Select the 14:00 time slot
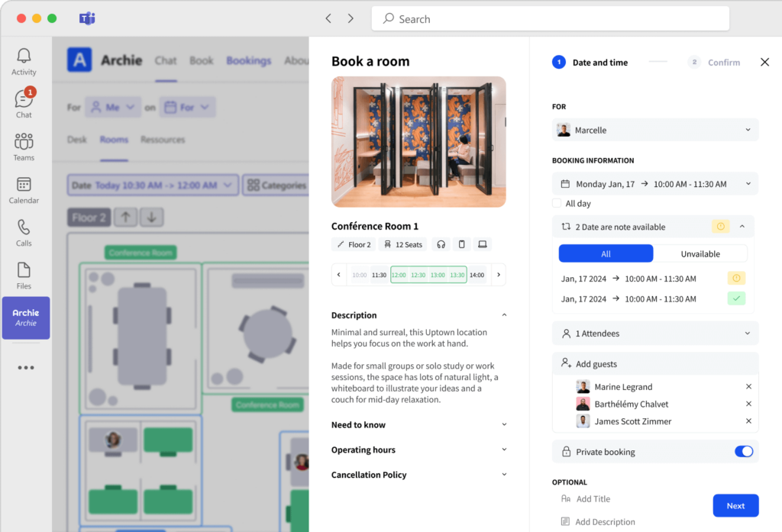782x532 pixels. [x=477, y=275]
